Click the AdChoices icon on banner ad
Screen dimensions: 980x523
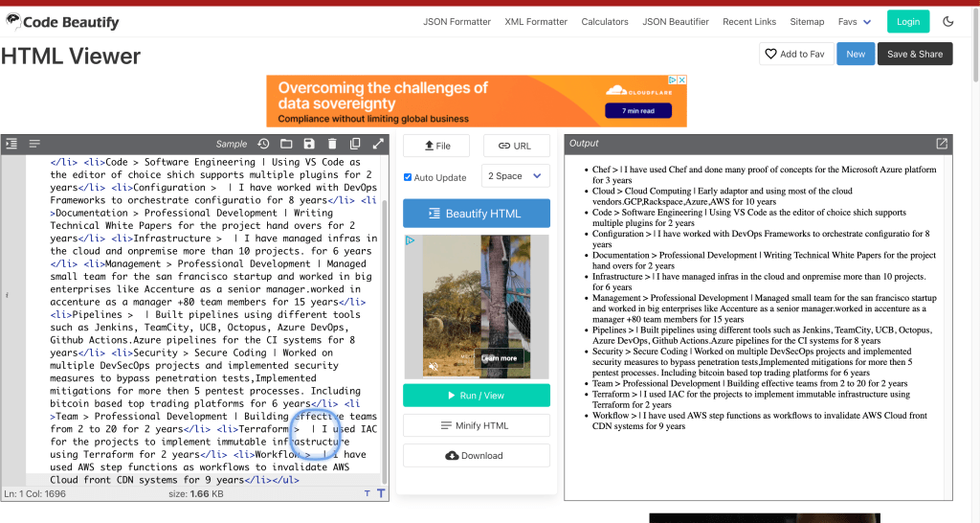point(673,80)
